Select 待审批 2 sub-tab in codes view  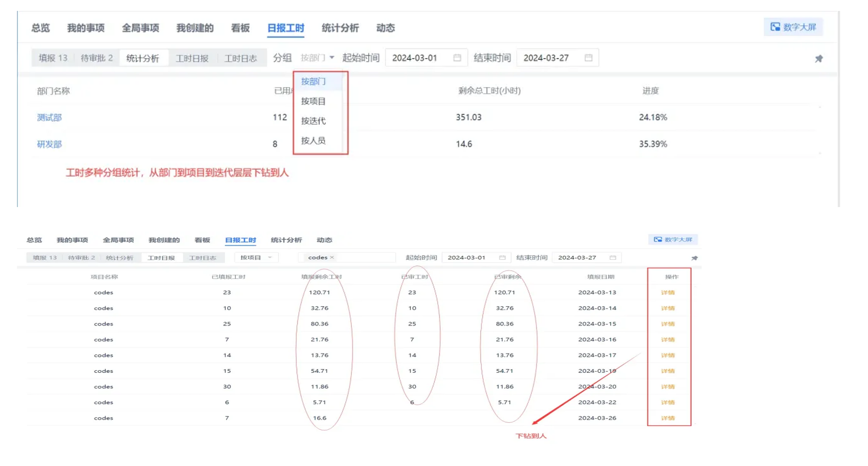coord(81,258)
